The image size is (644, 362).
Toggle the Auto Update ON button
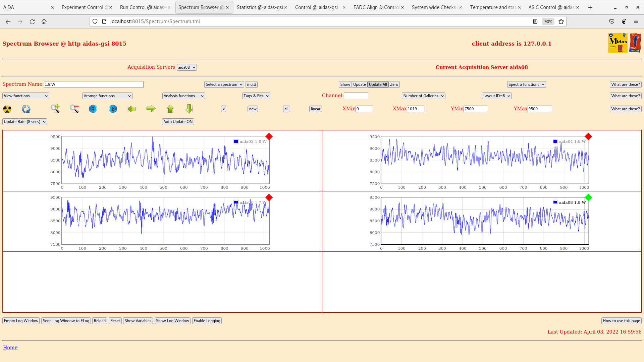click(x=178, y=122)
